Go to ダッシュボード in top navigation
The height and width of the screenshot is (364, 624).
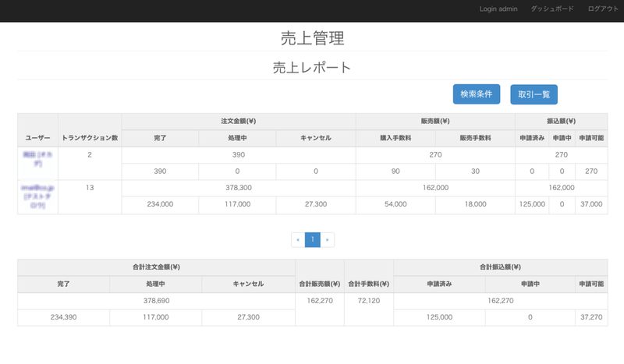[551, 9]
